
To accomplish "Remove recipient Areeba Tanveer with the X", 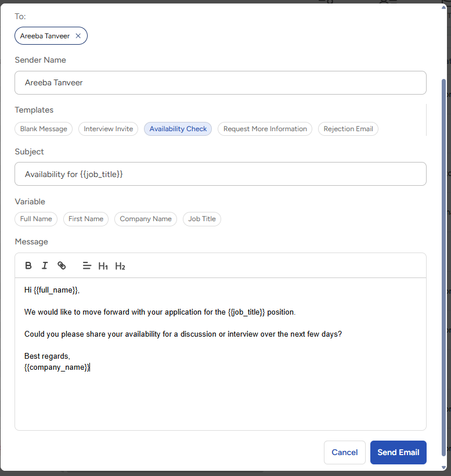I will point(78,36).
